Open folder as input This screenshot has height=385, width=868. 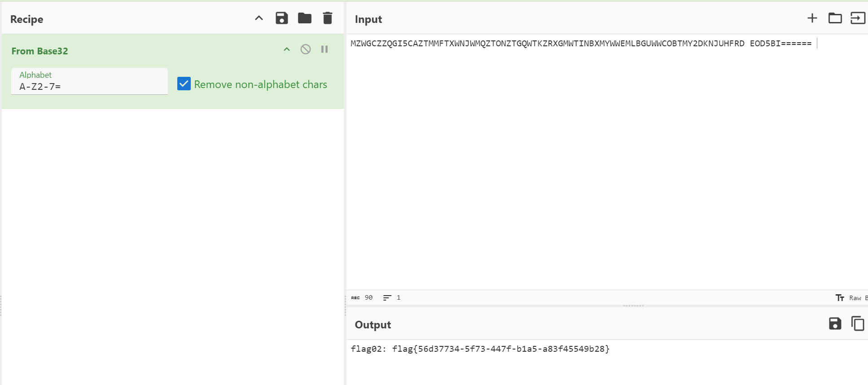tap(835, 18)
